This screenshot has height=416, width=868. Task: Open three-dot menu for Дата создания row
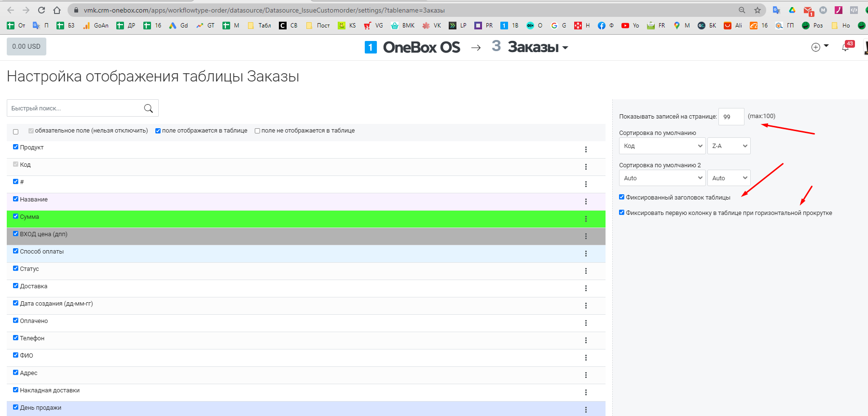coord(586,306)
